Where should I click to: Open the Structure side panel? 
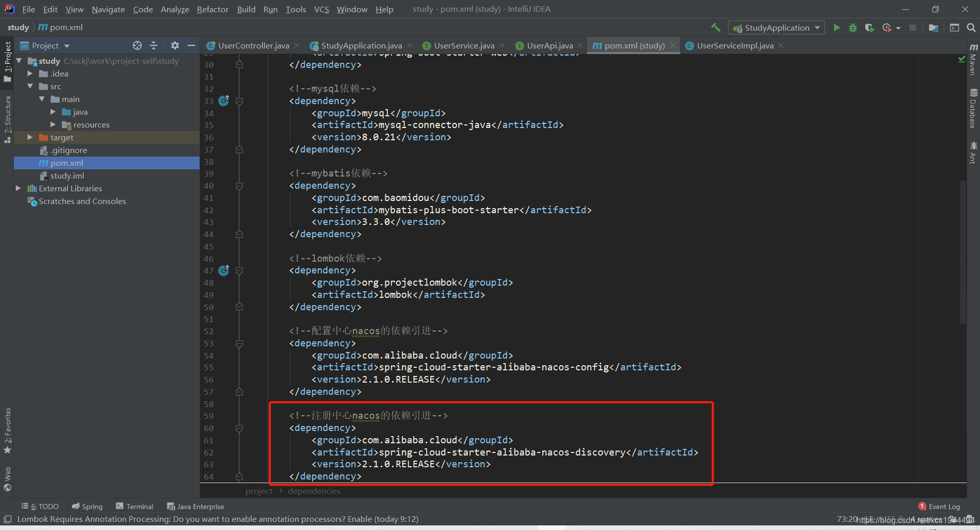pos(7,119)
